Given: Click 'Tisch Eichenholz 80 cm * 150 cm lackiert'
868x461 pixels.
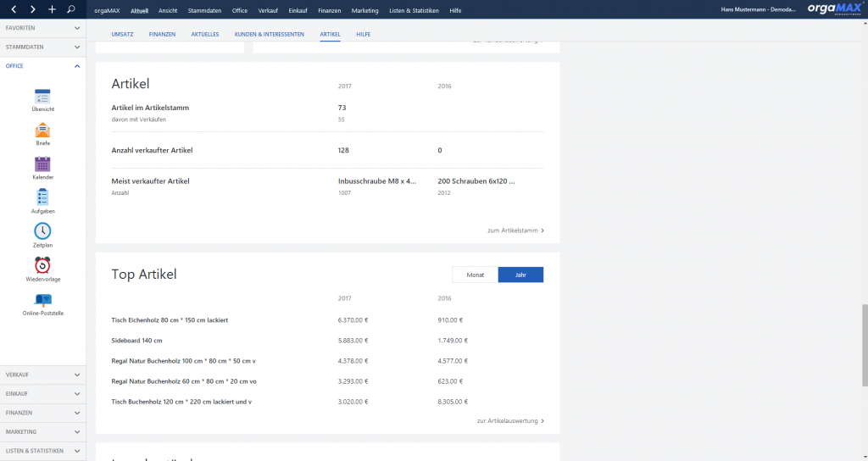Looking at the screenshot, I should tap(170, 319).
